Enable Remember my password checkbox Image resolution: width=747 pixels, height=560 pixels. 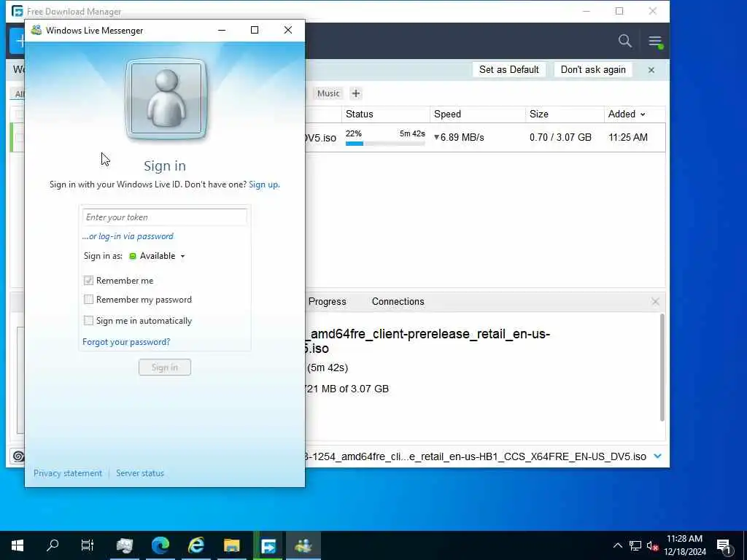88,300
